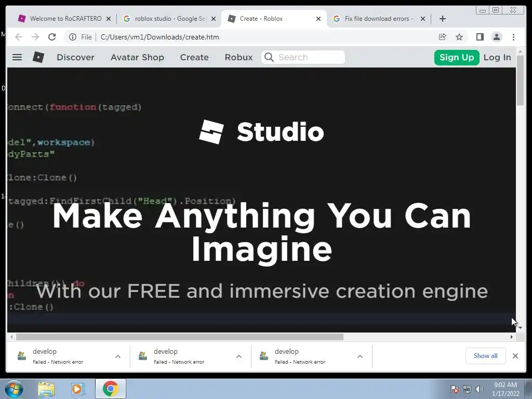Open volume control tray icon

[x=479, y=389]
